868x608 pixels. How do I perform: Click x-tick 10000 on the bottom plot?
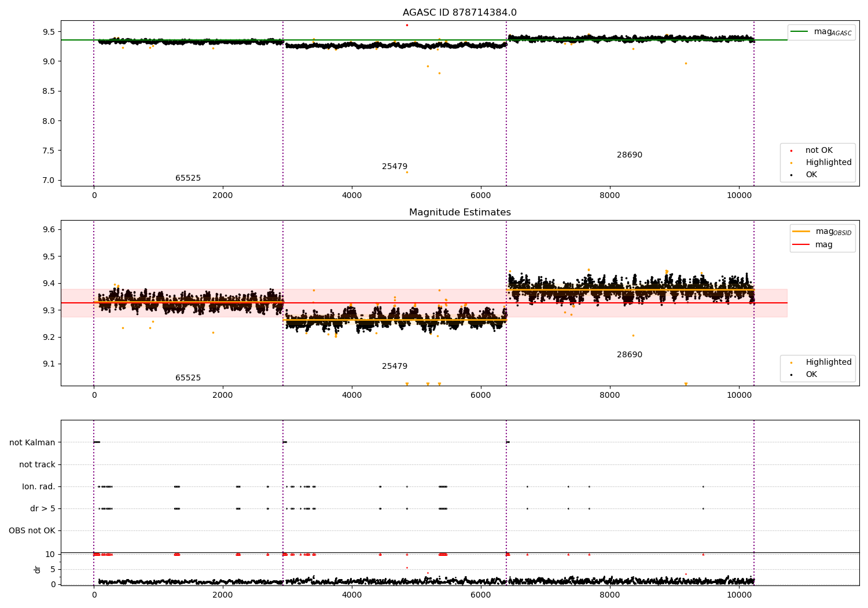pyautogui.click(x=738, y=595)
